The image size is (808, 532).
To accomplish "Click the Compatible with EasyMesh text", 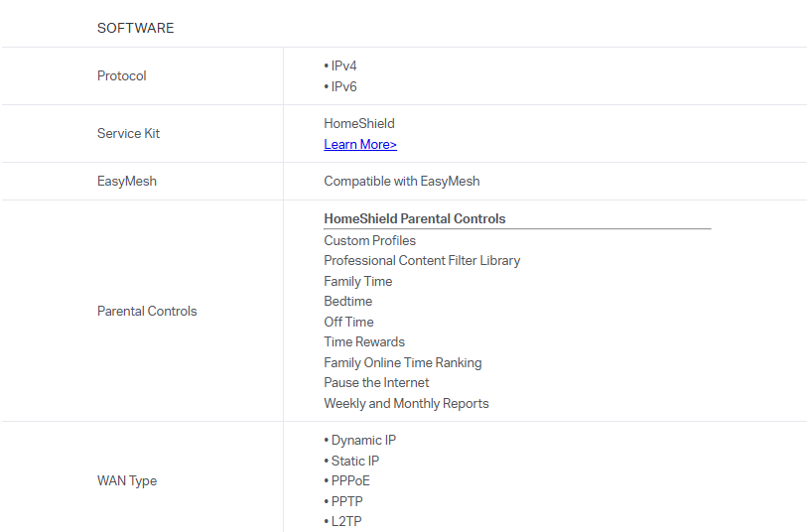I will pyautogui.click(x=401, y=182).
